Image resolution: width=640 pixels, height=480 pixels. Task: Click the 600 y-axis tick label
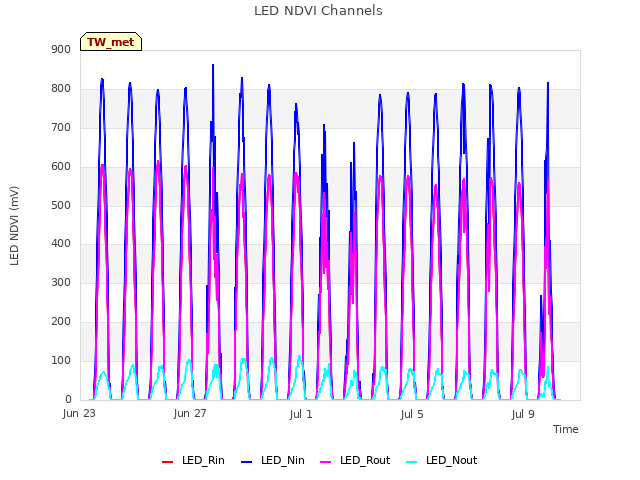61,166
